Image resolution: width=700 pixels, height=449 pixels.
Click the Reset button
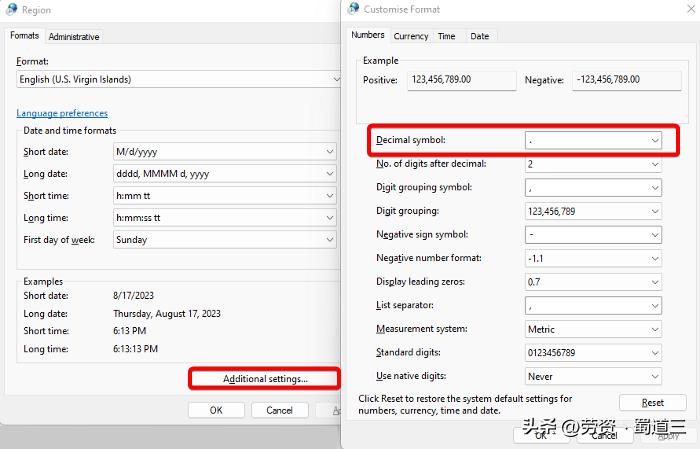point(653,403)
